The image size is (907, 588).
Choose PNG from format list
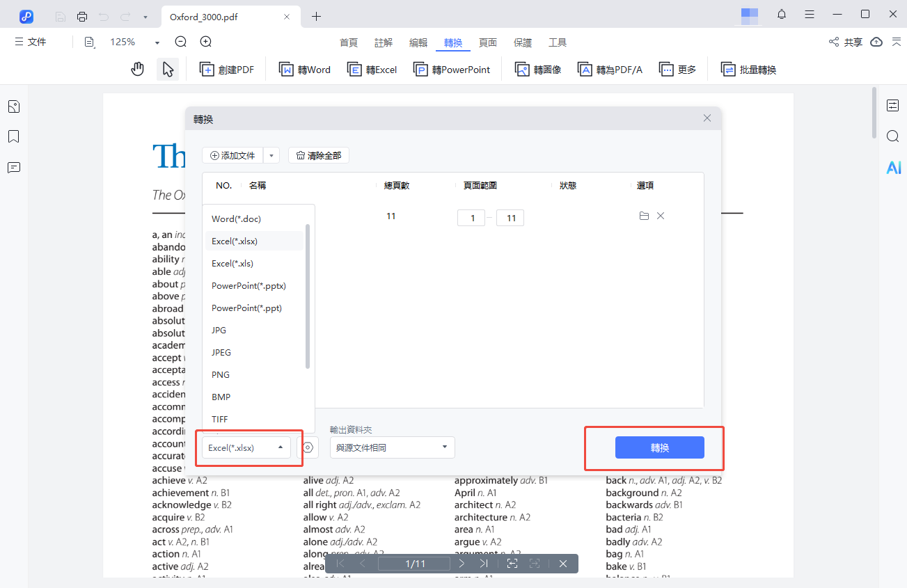click(255, 374)
